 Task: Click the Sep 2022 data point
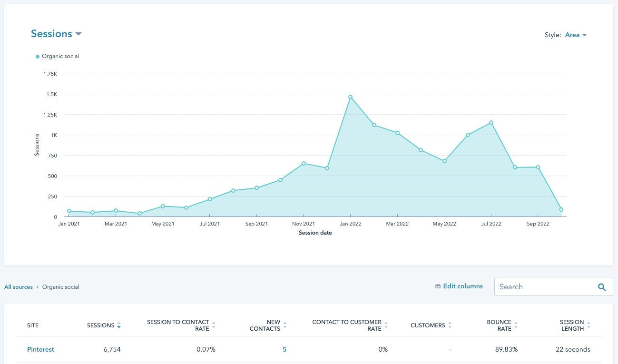(x=538, y=167)
